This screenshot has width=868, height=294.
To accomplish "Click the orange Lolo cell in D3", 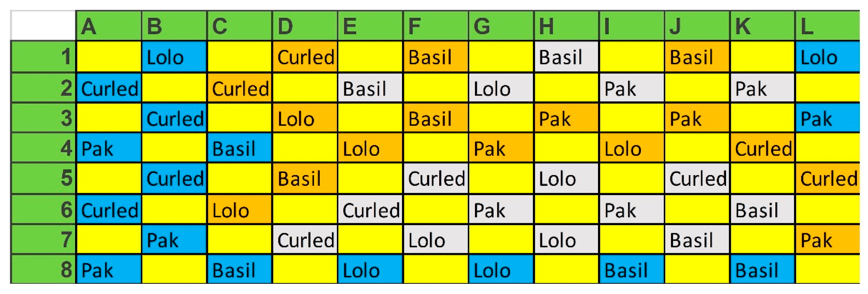I will [305, 117].
